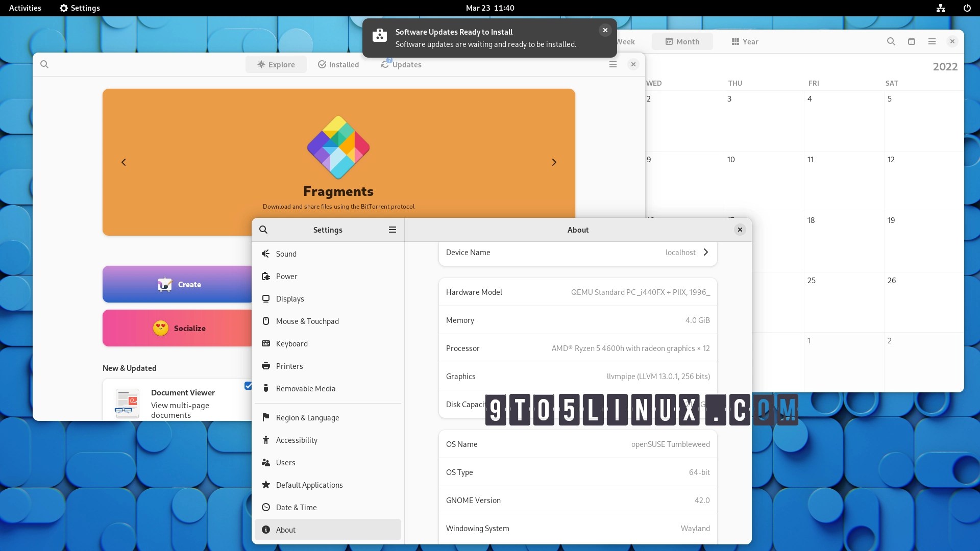The height and width of the screenshot is (551, 980).
Task: Switch Calendar to Year view
Action: click(745, 41)
